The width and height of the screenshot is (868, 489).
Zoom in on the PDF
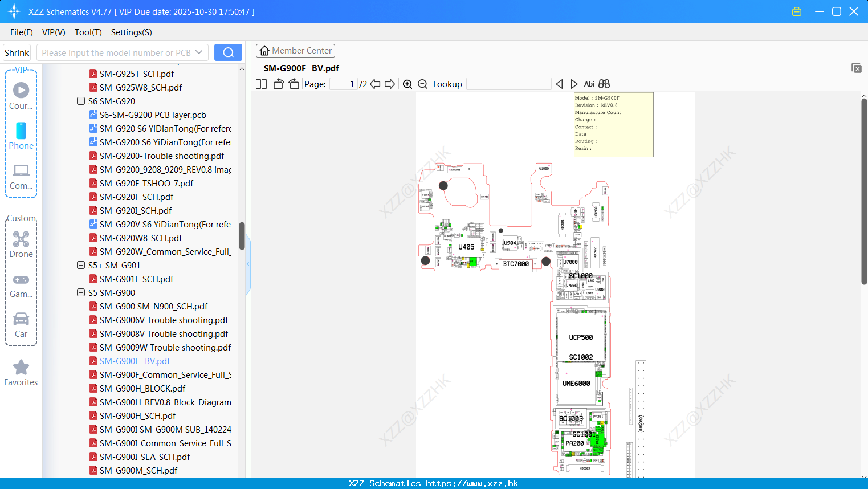pos(407,84)
